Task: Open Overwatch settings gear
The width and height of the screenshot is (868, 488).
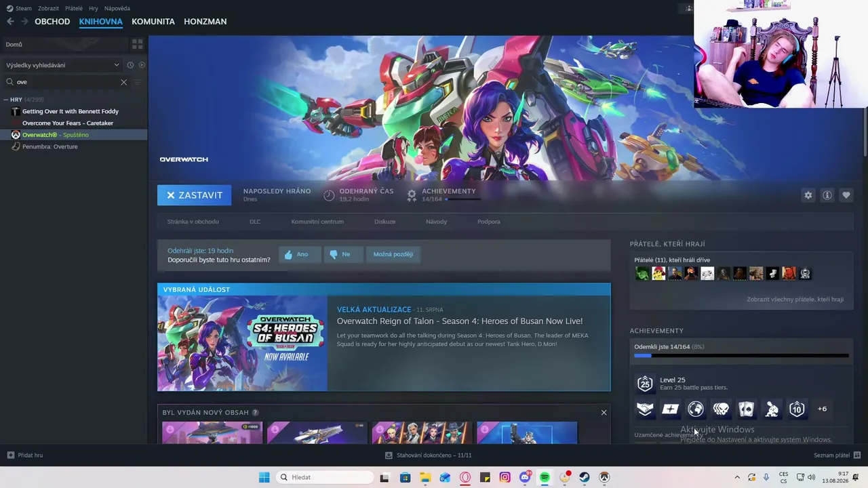Action: pyautogui.click(x=808, y=195)
